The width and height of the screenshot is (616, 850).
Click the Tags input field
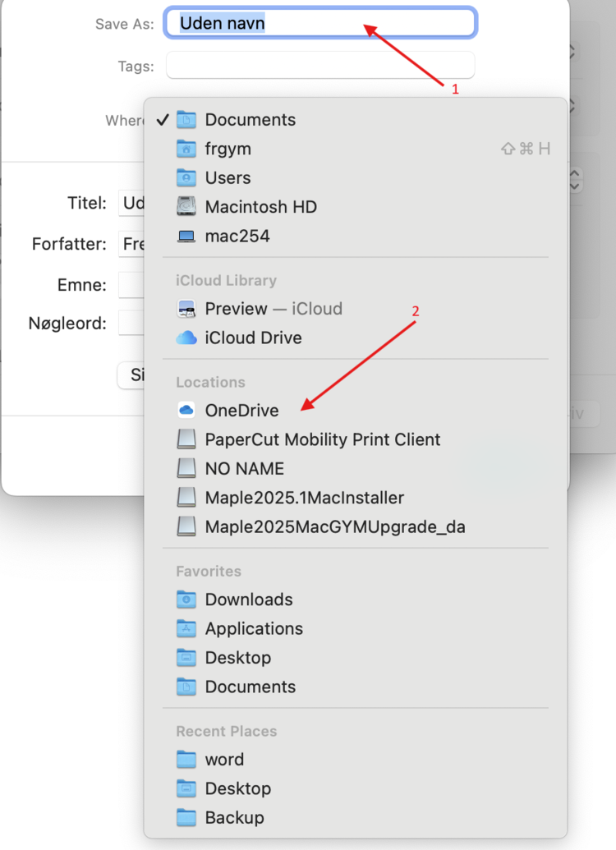pyautogui.click(x=320, y=66)
